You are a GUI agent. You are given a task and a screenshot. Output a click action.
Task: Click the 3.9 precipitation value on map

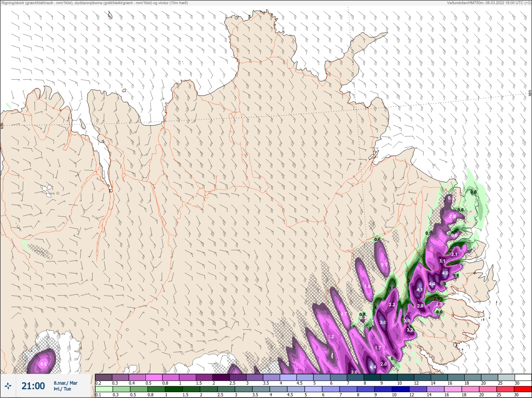[x=406, y=321]
